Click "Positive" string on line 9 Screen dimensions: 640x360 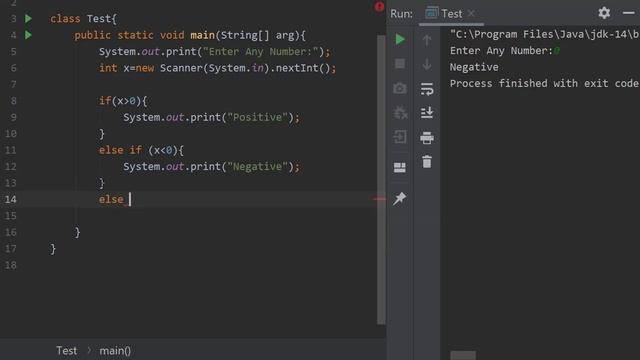pyautogui.click(x=257, y=118)
